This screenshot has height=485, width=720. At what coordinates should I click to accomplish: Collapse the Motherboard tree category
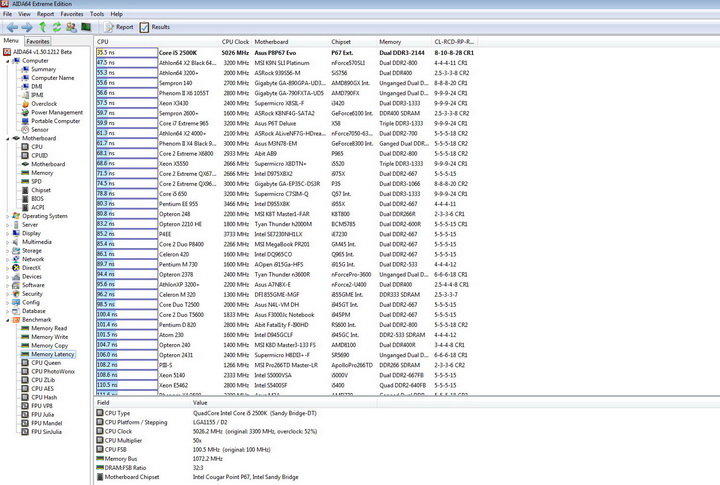(x=7, y=138)
